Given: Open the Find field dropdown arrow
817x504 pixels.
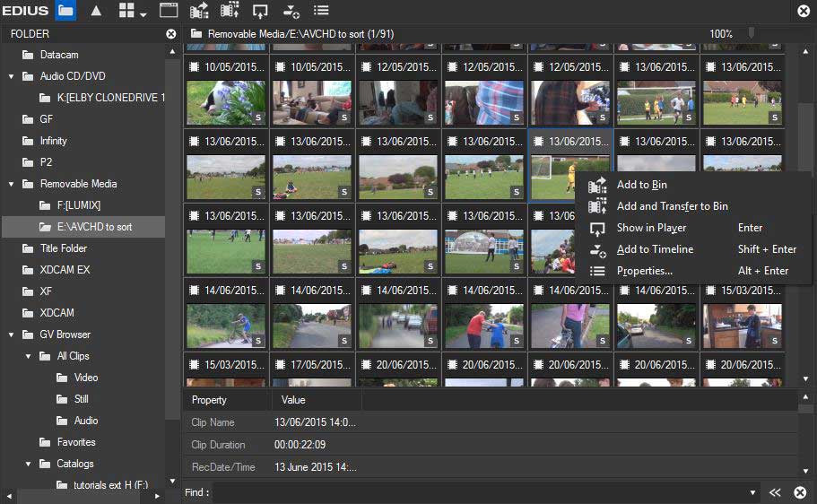Looking at the screenshot, I should (752, 492).
